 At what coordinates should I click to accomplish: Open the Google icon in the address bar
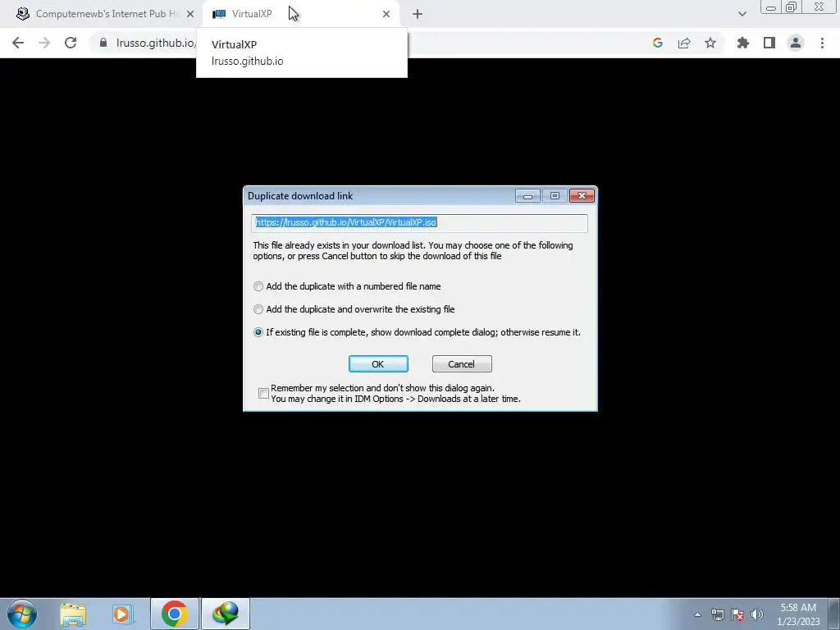[658, 43]
